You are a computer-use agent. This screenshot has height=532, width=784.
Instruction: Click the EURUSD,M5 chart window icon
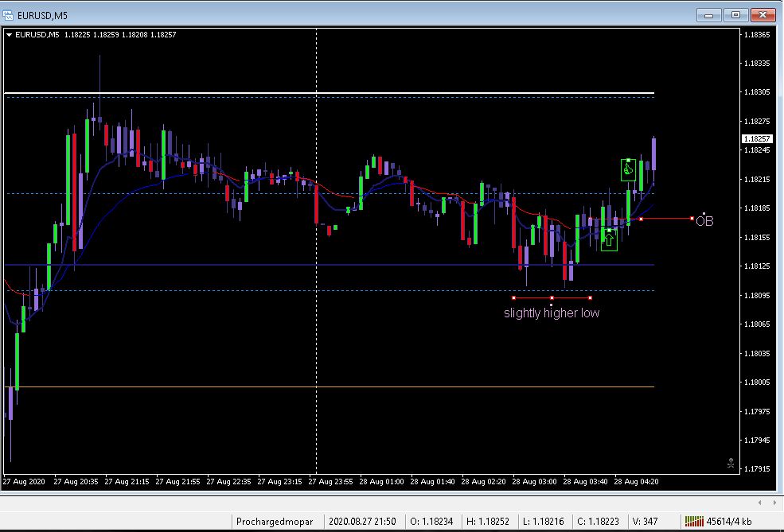8,15
